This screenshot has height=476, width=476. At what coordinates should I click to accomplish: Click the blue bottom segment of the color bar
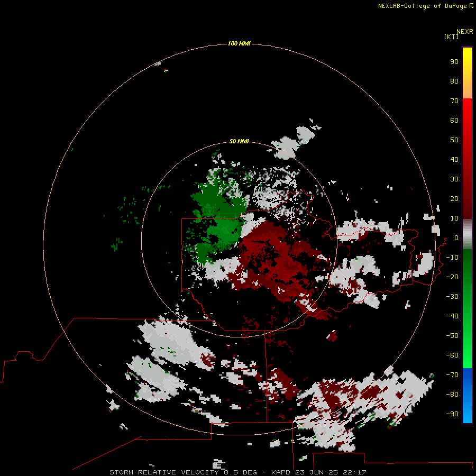click(467, 395)
